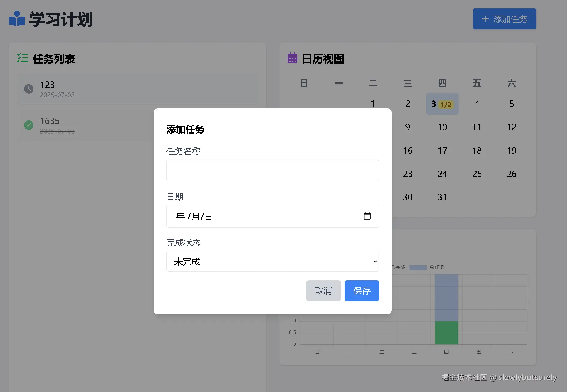Click the plus icon in Add Task button
This screenshot has width=567, height=392.
click(485, 19)
